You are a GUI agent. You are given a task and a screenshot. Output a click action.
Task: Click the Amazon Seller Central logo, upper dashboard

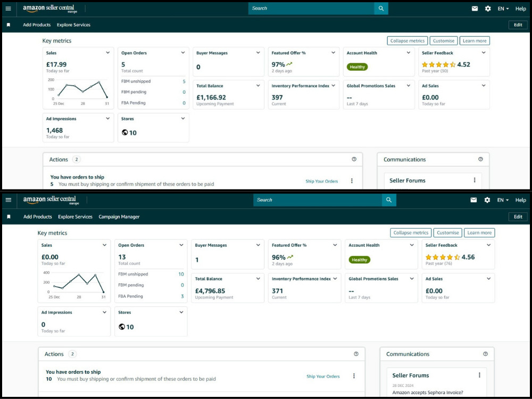coord(50,9)
